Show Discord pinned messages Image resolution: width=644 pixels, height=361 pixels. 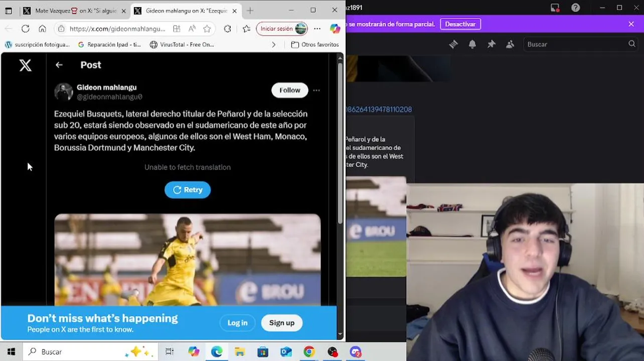pyautogui.click(x=491, y=44)
